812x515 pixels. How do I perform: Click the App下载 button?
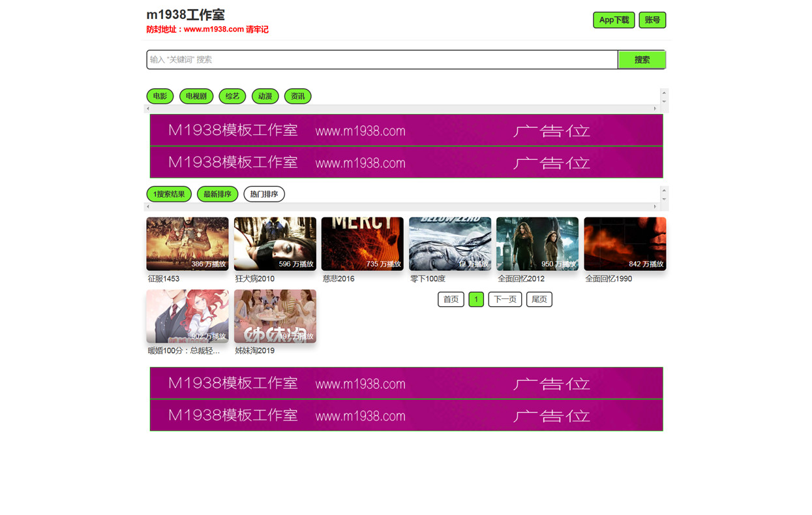[x=614, y=20]
